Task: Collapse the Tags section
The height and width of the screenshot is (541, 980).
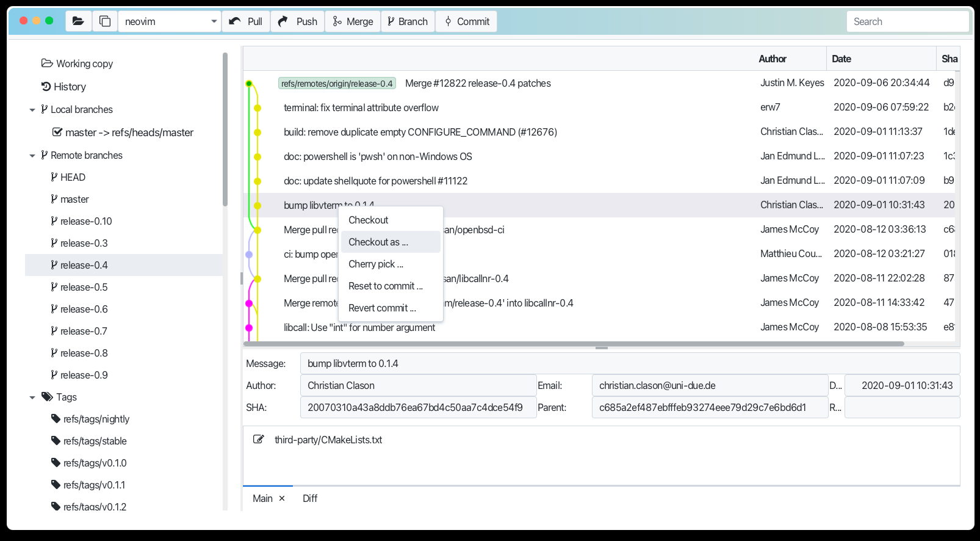Action: pyautogui.click(x=32, y=398)
